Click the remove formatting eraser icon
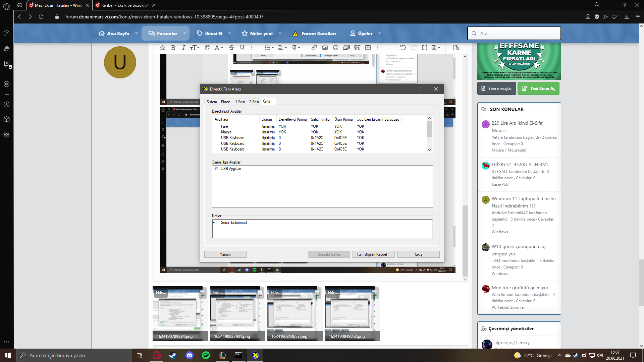 coord(162,48)
